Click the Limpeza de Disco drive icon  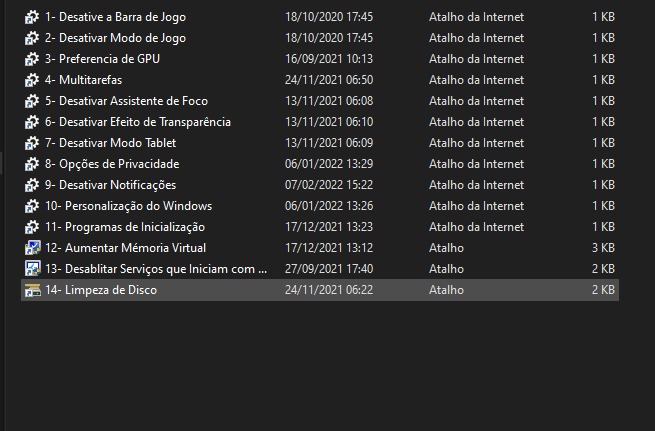point(32,290)
